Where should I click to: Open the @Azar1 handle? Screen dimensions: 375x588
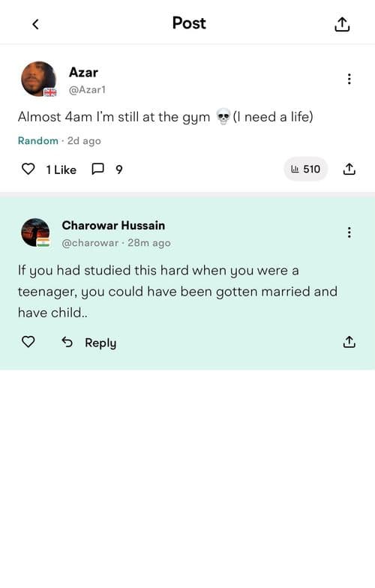87,90
